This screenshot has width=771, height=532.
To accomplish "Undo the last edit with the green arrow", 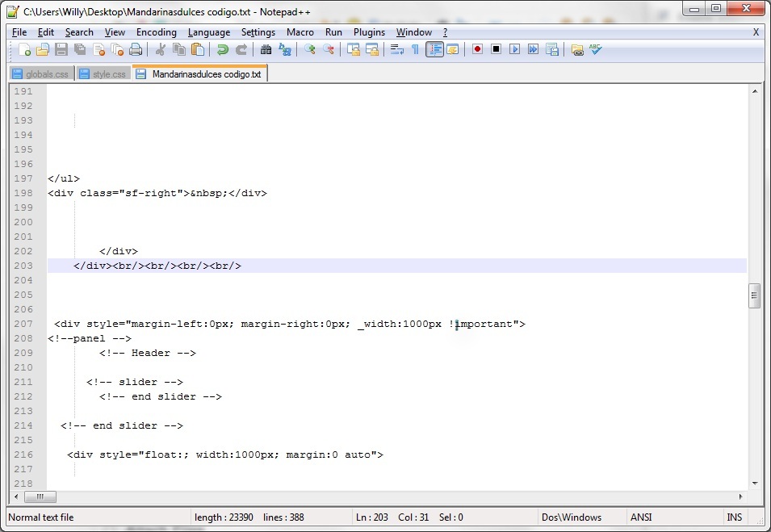I will [222, 49].
